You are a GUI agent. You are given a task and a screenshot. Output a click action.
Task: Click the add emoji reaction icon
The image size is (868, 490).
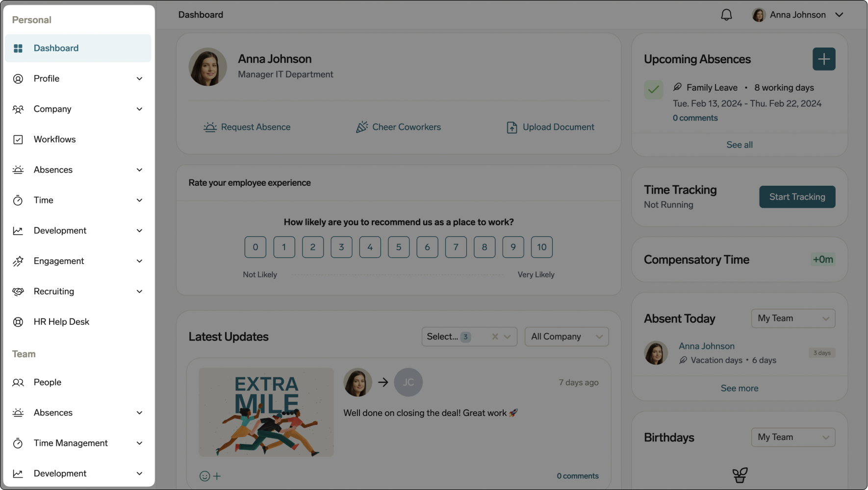coord(210,476)
